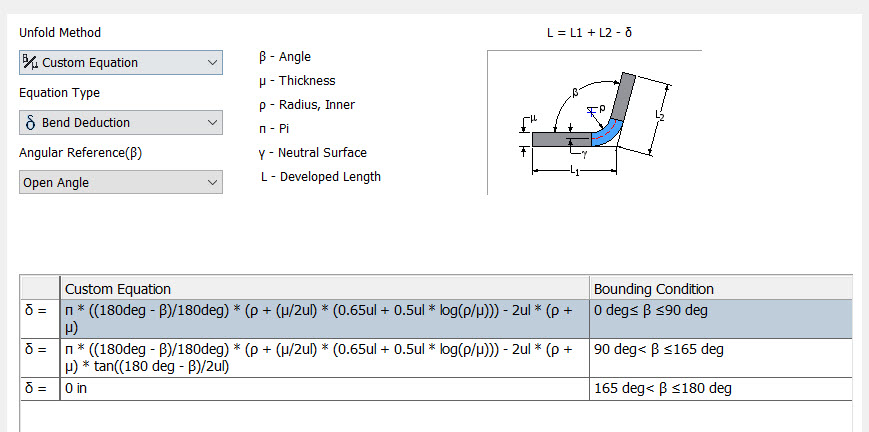Expand the Angular Reference dropdown arrow
The width and height of the screenshot is (869, 432).
pos(212,182)
